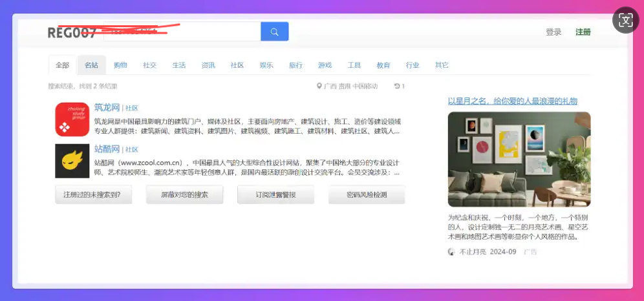Click the 注册过的未搜索到? button
Screen dimensions: 644x301
pyautogui.click(x=94, y=194)
